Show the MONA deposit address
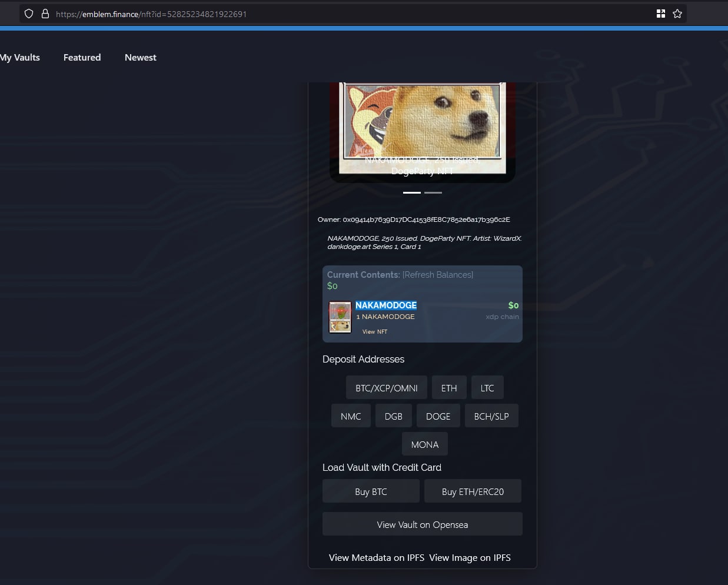 pos(425,444)
